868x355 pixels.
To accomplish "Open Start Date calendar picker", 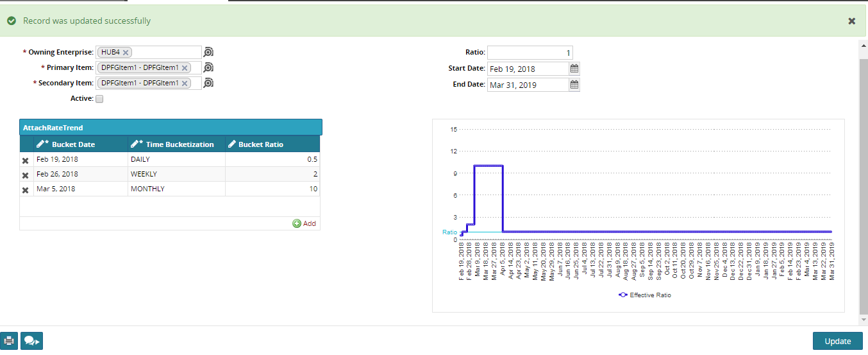I will pyautogui.click(x=574, y=69).
